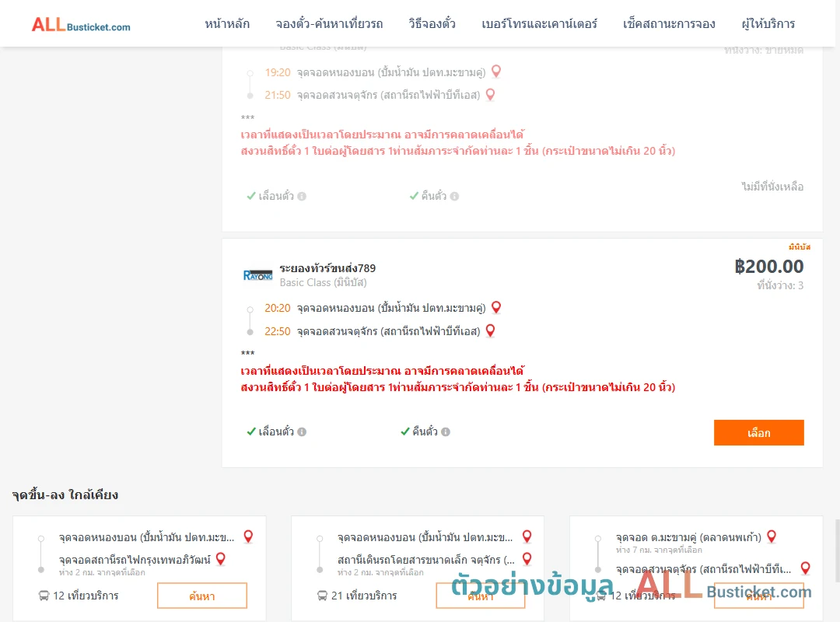Click map pin on second card origin หนองบอน
This screenshot has height=622, width=840.
[527, 536]
